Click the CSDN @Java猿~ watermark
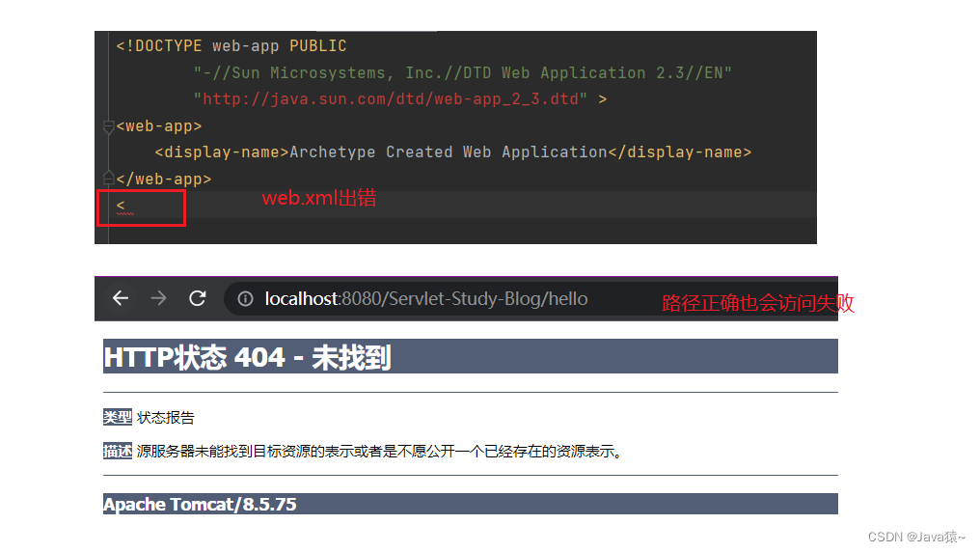980x552 pixels. click(916, 537)
